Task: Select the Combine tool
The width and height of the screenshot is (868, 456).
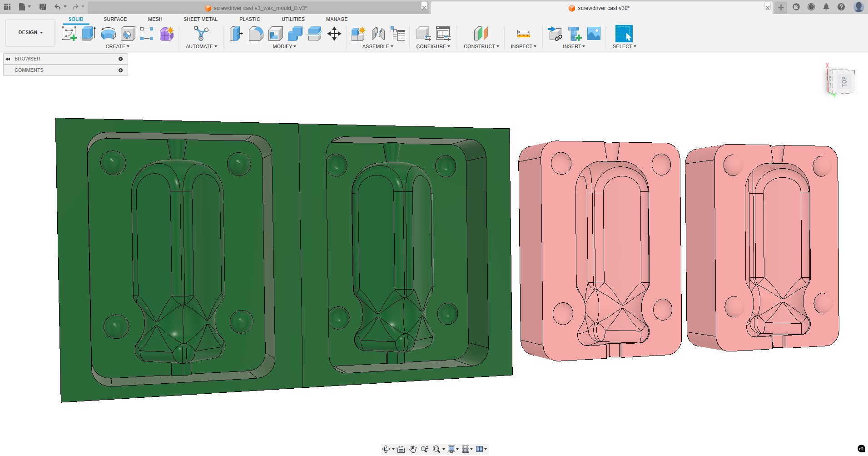Action: (x=295, y=34)
